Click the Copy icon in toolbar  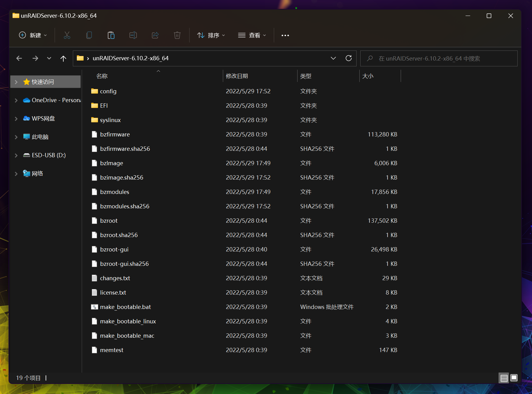[x=89, y=35]
